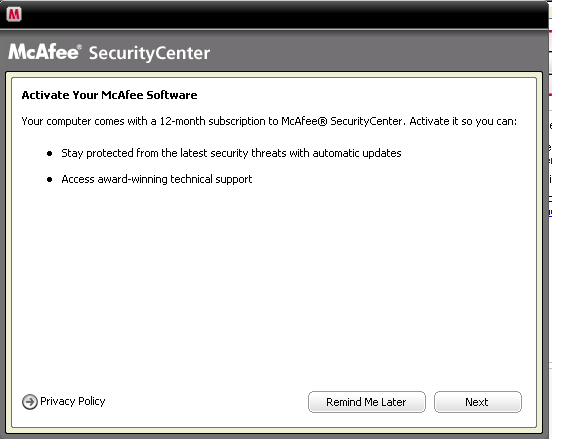574x439 pixels.
Task: Click the circled arrow icon beside Privacy Policy
Action: [x=30, y=402]
